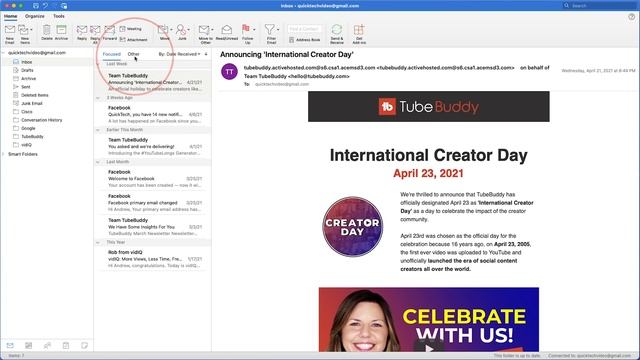
Task: Click the Filter Email funnel
Action: tap(271, 34)
